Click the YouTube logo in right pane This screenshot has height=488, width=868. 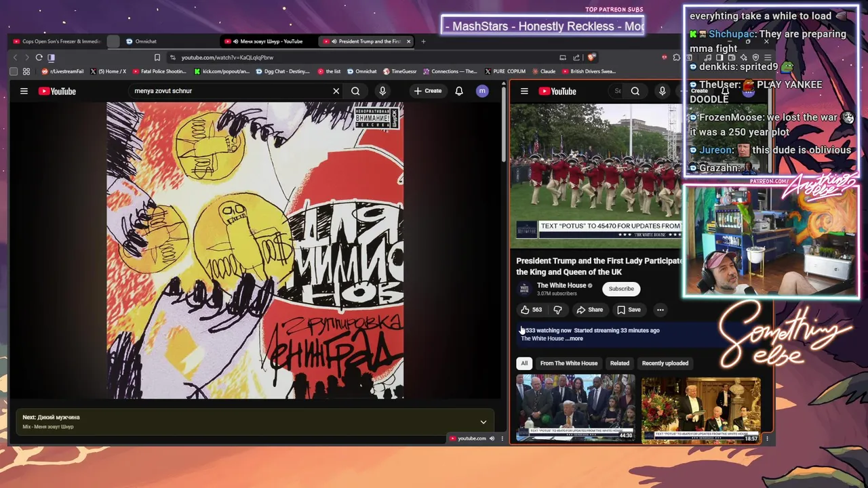pos(557,91)
